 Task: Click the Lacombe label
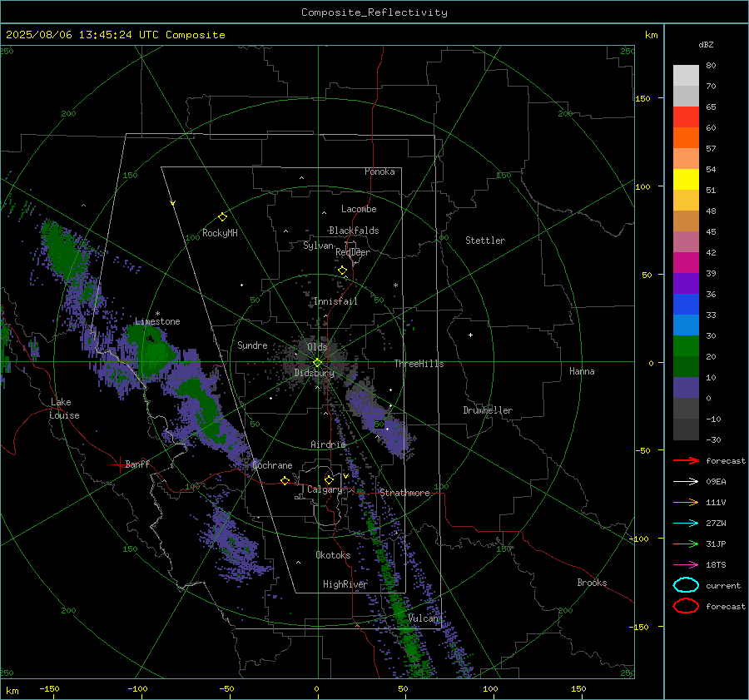(x=359, y=209)
